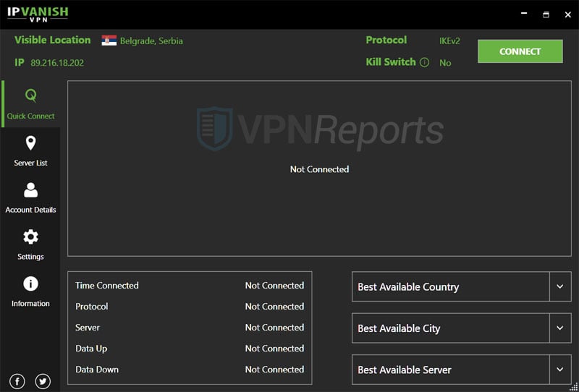579x392 pixels.
Task: Select the Best Available Country field
Action: coord(450,286)
